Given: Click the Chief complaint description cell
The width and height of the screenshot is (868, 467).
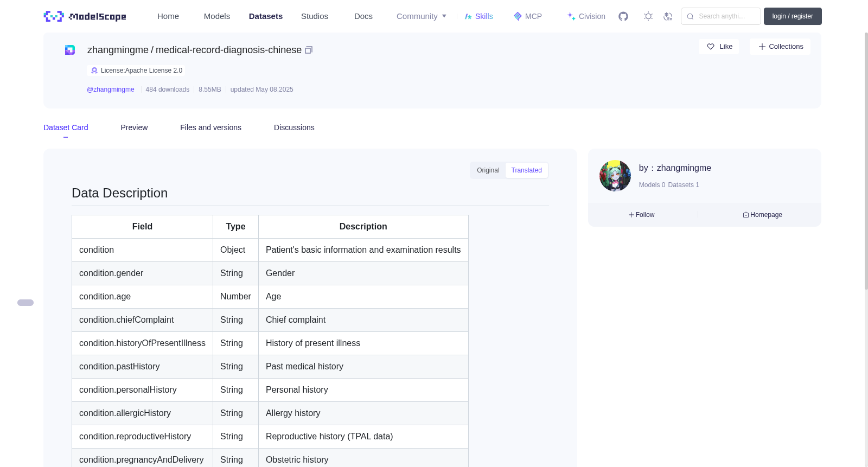Looking at the screenshot, I should click(x=363, y=320).
